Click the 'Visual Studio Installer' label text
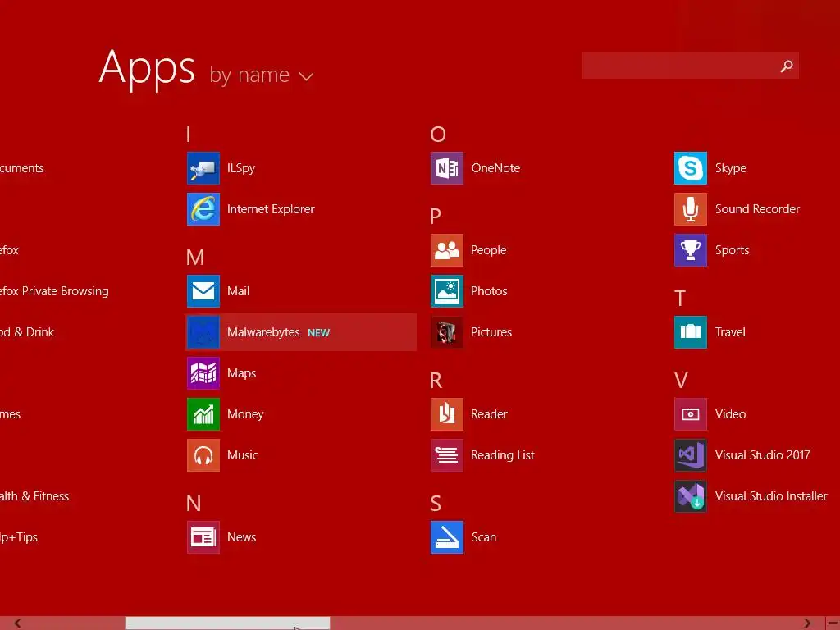This screenshot has width=840, height=630. point(771,496)
